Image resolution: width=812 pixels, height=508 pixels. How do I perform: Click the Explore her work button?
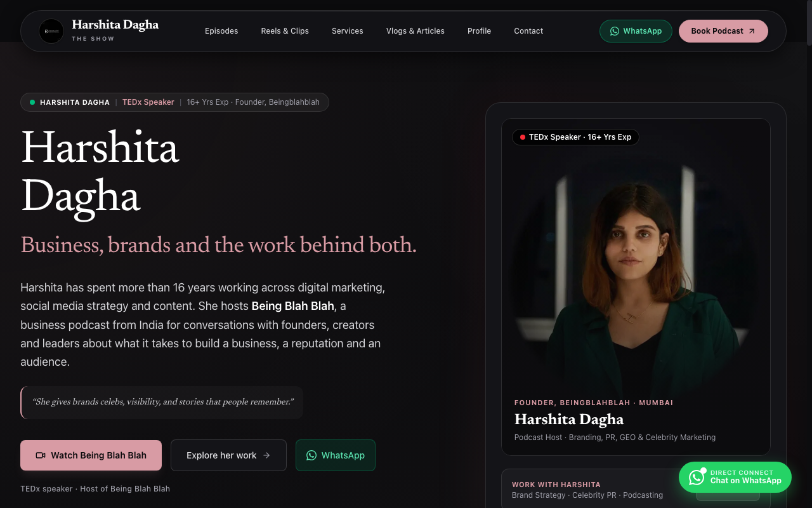coord(228,455)
